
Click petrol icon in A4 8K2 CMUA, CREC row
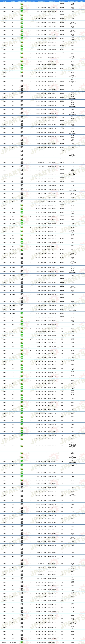[22, 65]
